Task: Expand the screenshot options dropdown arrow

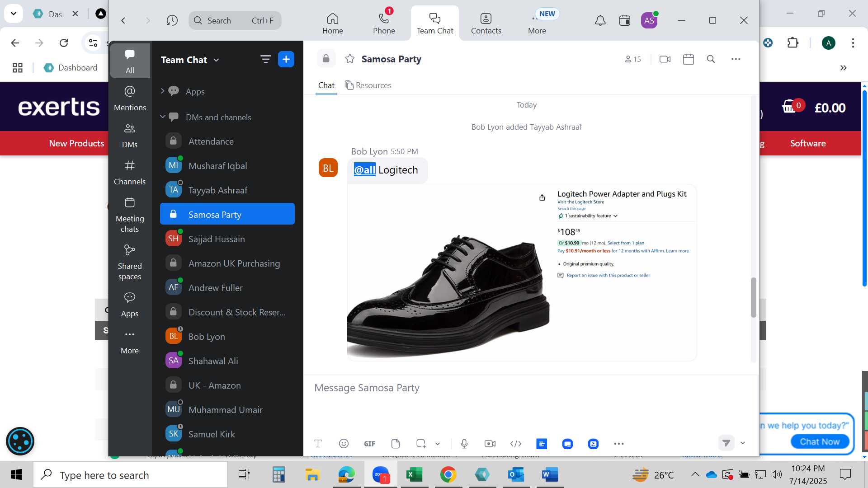Action: (437, 444)
